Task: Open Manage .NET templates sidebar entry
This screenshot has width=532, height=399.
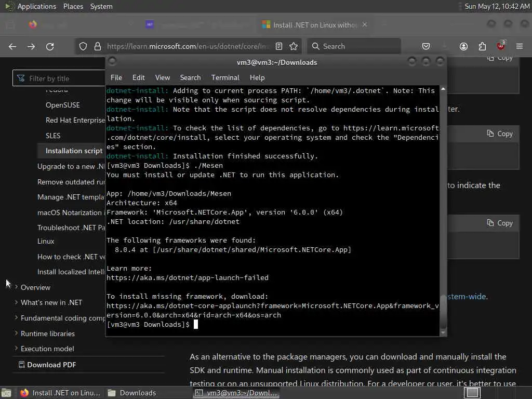Action: pos(71,197)
